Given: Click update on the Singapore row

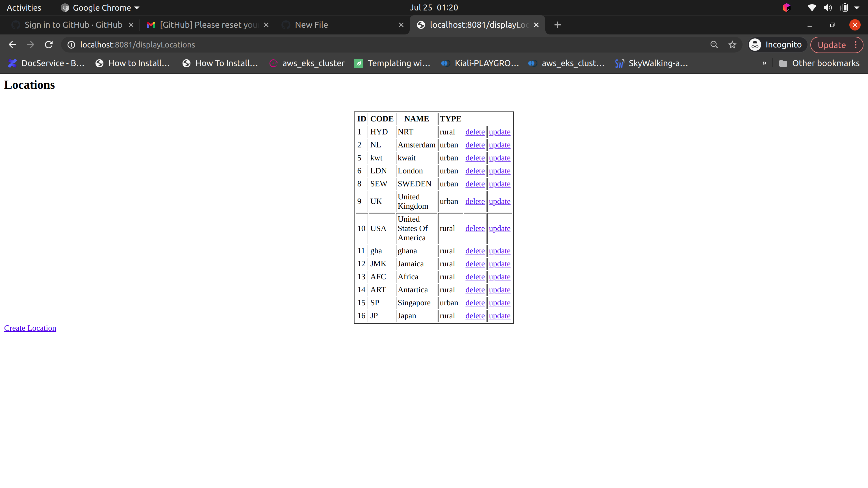Looking at the screenshot, I should point(499,302).
